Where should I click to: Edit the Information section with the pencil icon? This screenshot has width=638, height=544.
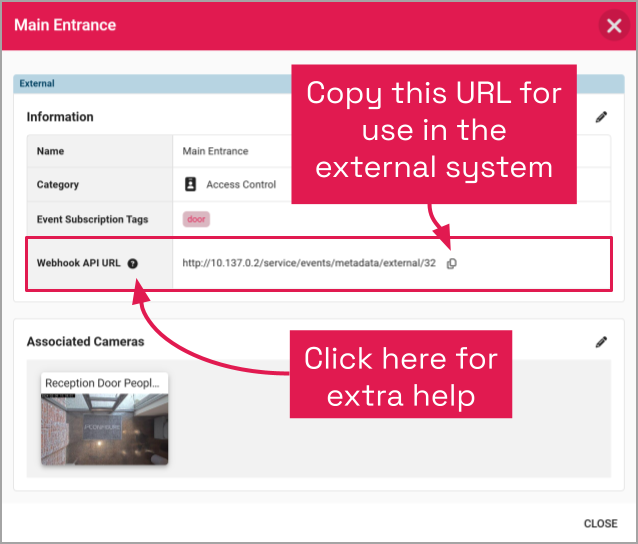pyautogui.click(x=601, y=117)
